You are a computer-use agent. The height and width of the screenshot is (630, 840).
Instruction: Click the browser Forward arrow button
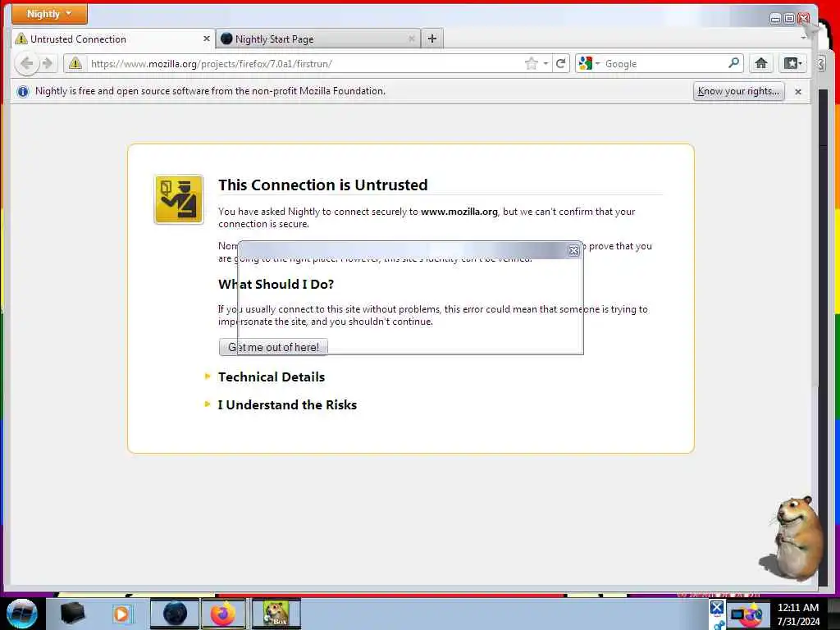48,64
